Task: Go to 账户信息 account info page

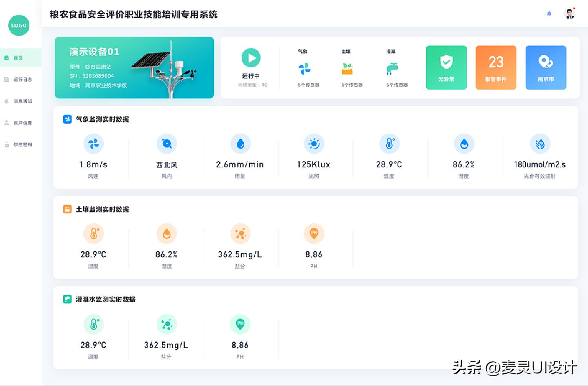Action: 20,123
